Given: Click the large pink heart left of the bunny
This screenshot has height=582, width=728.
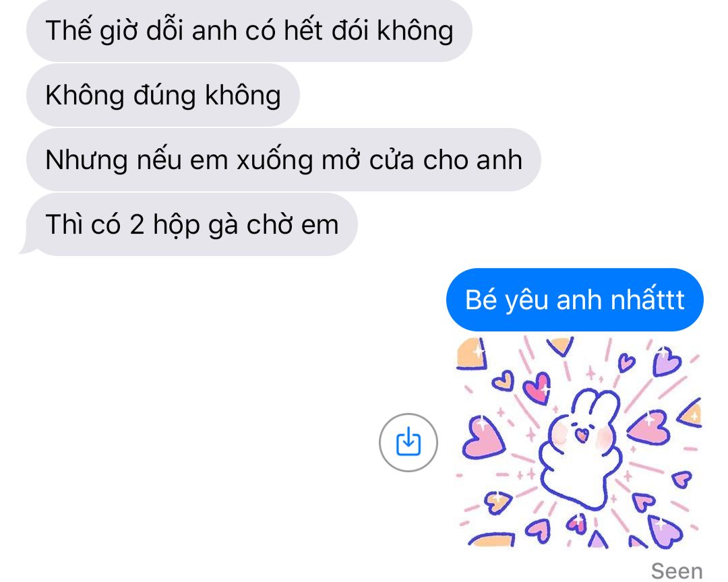Looking at the screenshot, I should click(x=483, y=437).
